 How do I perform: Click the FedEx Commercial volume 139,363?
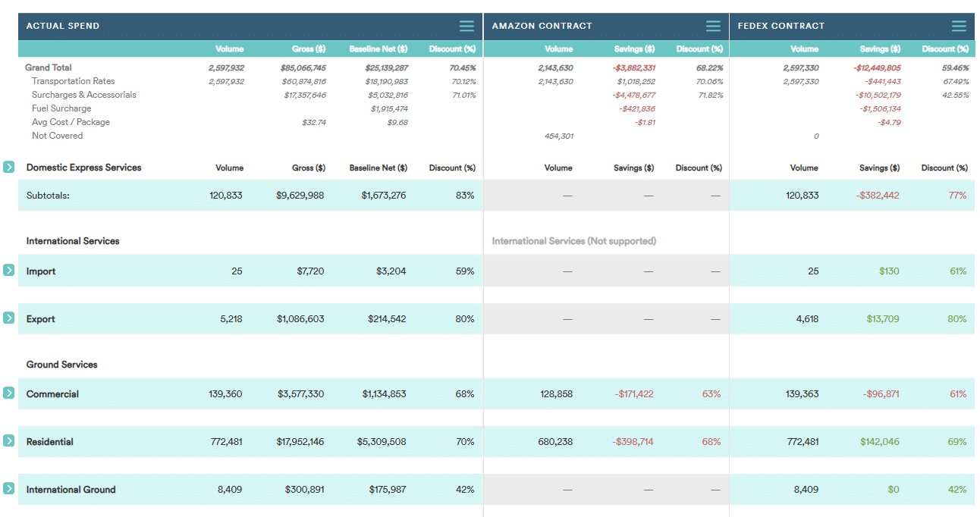tap(803, 394)
